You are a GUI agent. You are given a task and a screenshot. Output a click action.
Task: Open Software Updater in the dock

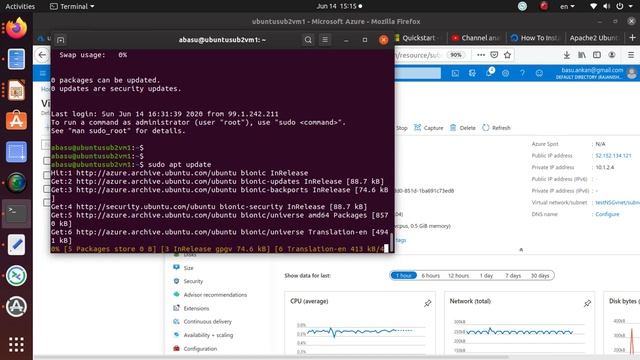[16, 306]
